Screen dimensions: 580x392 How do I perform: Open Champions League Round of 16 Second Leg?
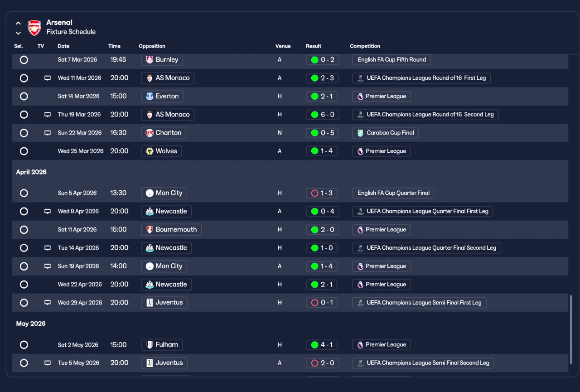pyautogui.click(x=425, y=115)
